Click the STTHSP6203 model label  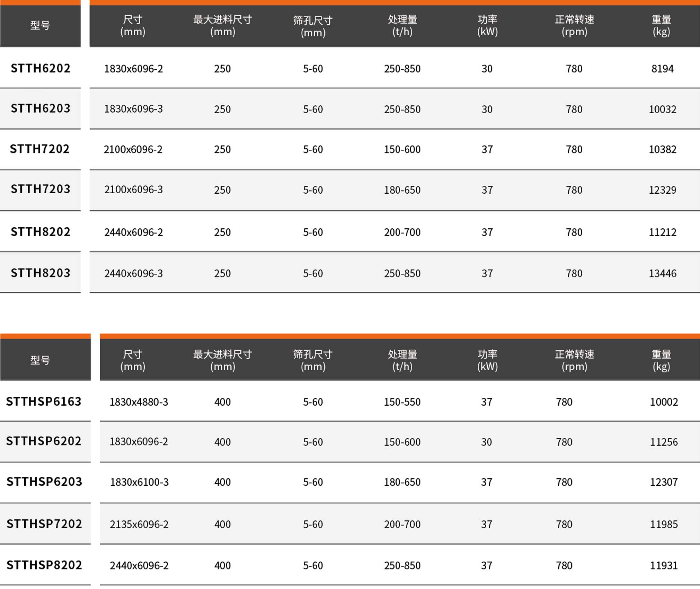click(44, 482)
